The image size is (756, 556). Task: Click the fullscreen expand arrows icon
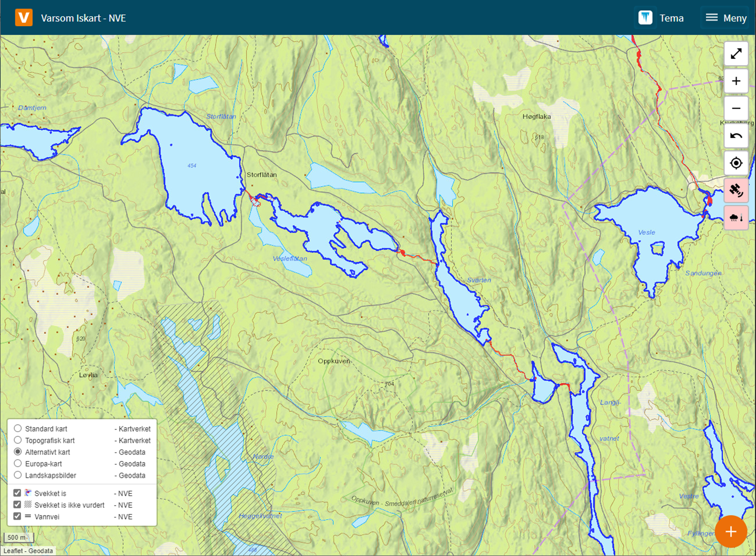(x=736, y=54)
